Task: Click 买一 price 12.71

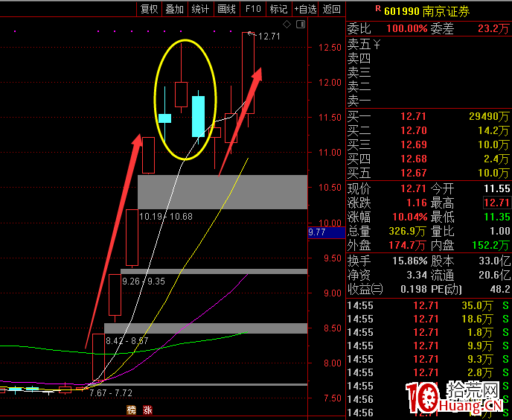Action: [x=413, y=116]
